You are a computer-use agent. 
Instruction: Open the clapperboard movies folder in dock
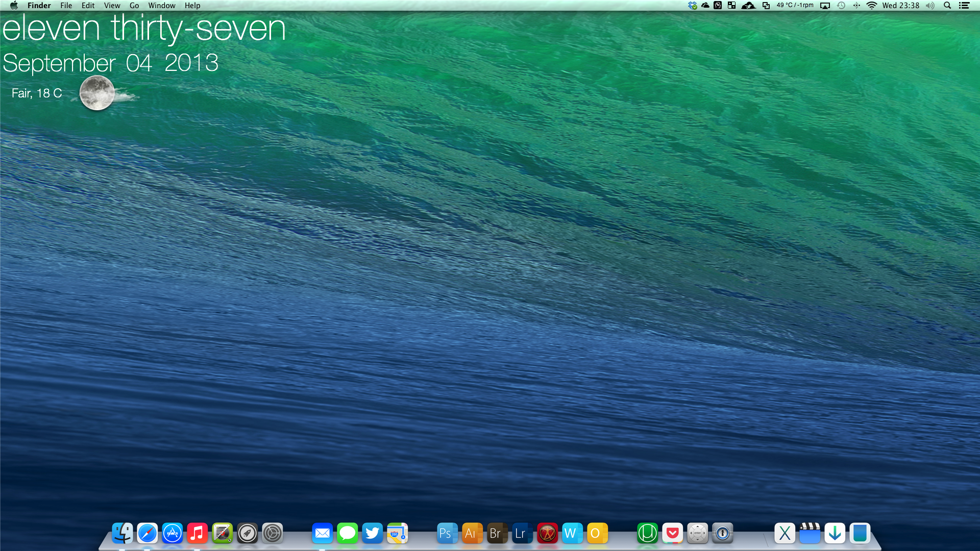[x=810, y=533]
